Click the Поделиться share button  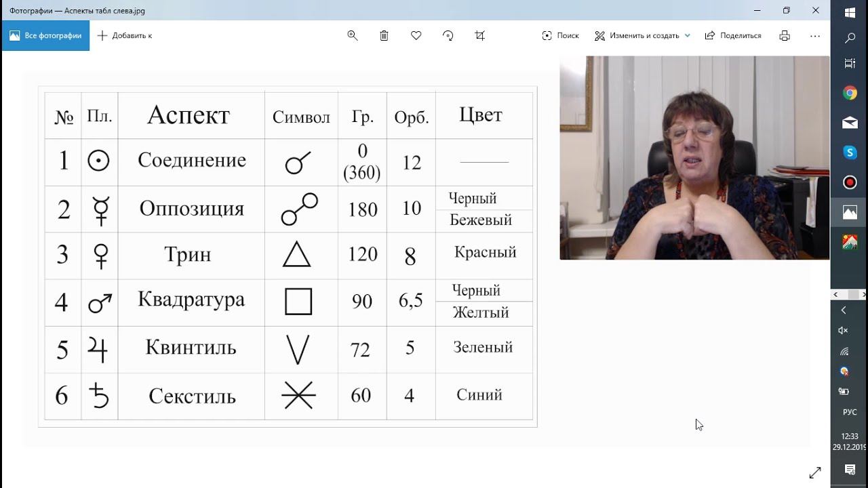pyautogui.click(x=733, y=36)
